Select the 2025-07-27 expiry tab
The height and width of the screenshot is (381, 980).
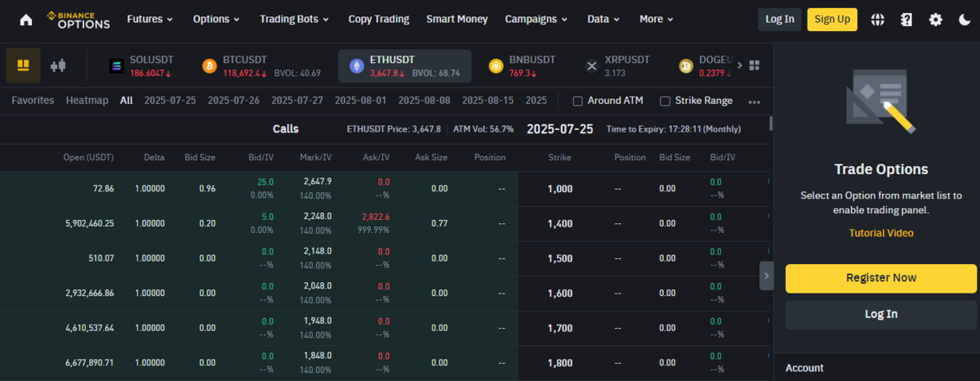click(297, 101)
